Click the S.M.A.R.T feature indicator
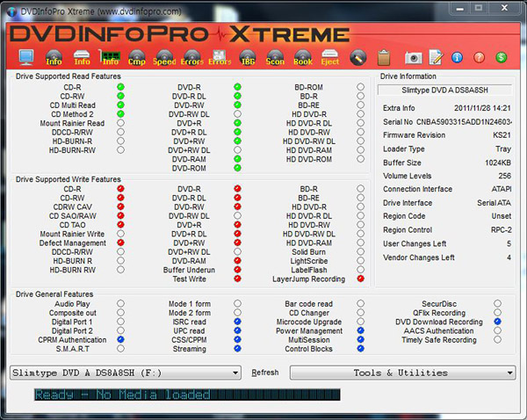Screen dimensions: 527x420 click(120, 348)
